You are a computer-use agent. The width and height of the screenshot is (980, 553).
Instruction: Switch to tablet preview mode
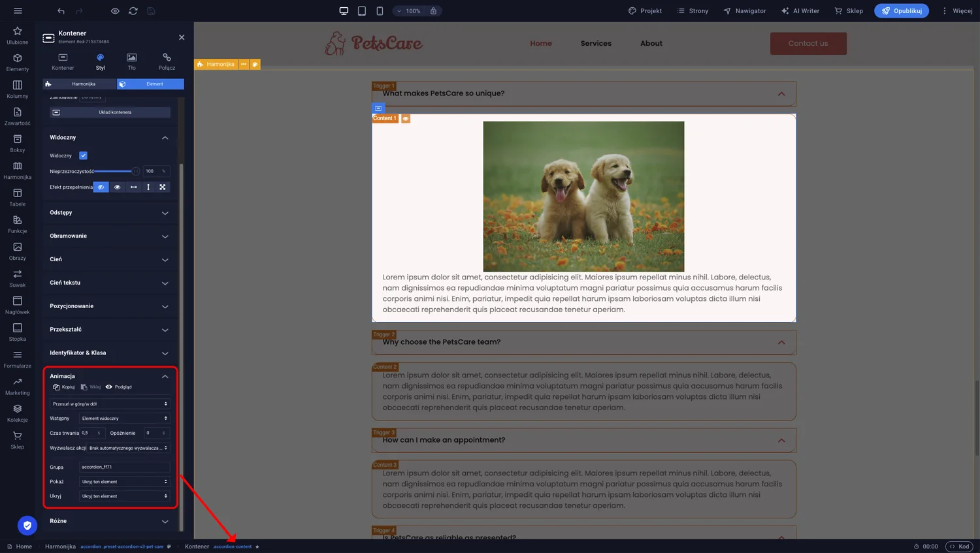click(361, 10)
